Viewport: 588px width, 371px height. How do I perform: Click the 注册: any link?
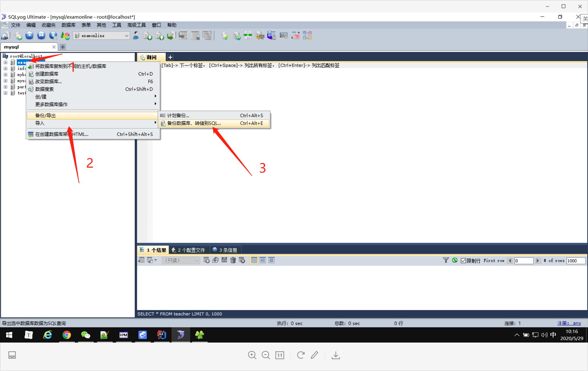point(569,323)
